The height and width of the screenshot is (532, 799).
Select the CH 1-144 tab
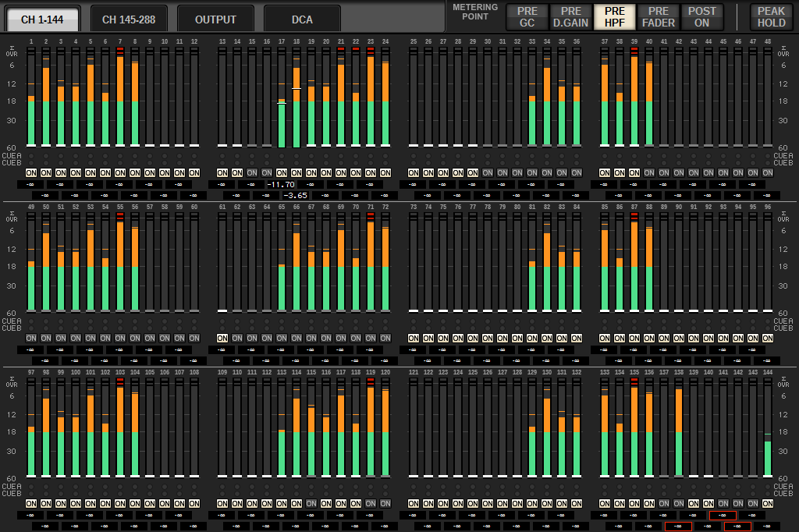42,20
